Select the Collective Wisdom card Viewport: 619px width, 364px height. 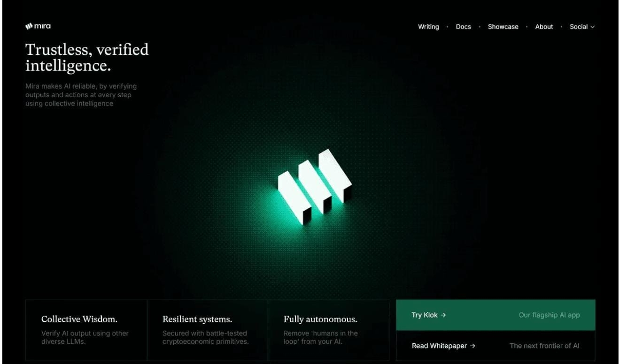click(86, 330)
